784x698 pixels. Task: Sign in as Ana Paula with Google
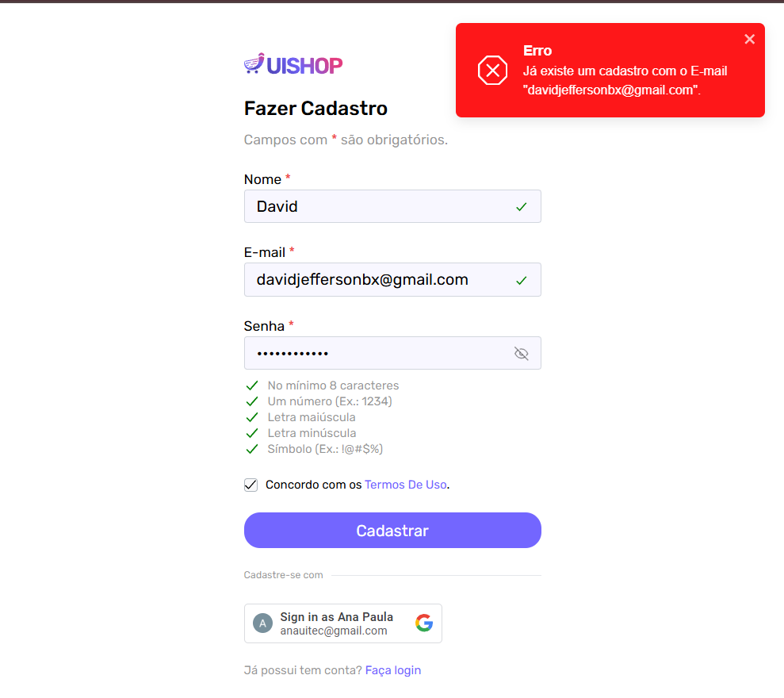point(342,623)
